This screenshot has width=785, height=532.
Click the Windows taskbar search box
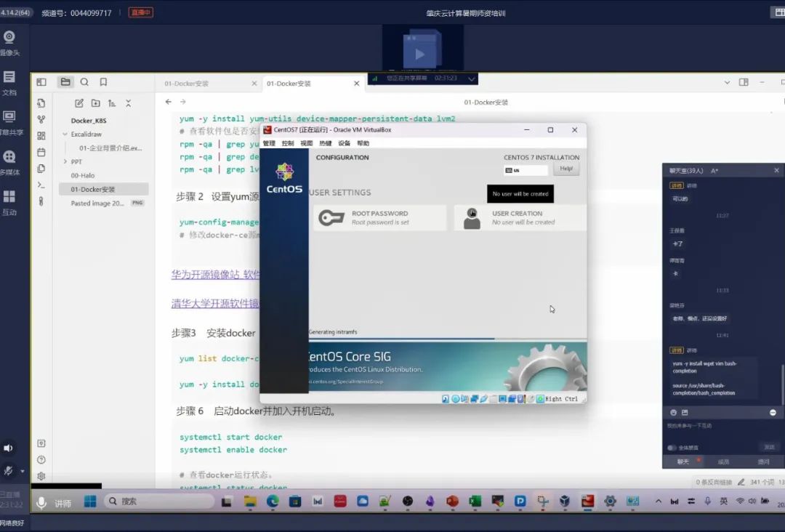[159, 501]
